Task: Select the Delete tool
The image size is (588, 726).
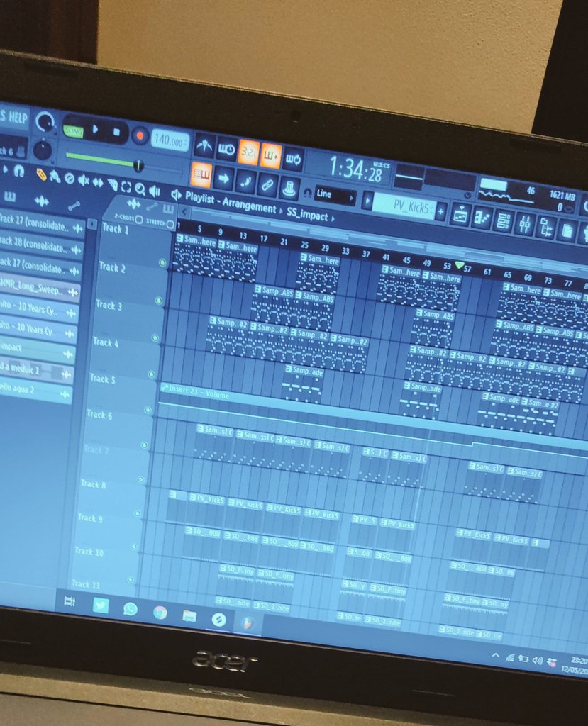Action: coord(70,179)
